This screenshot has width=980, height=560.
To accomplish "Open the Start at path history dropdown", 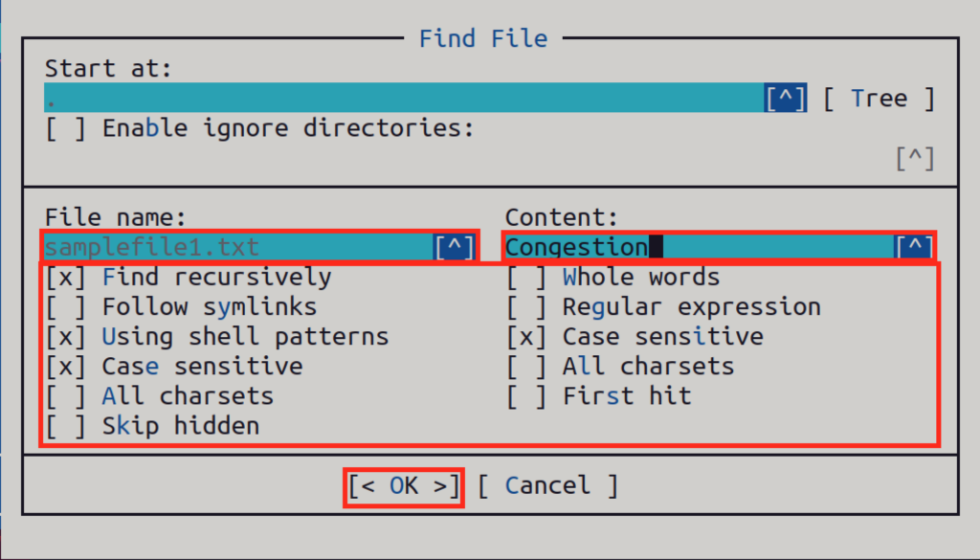I will coord(785,97).
